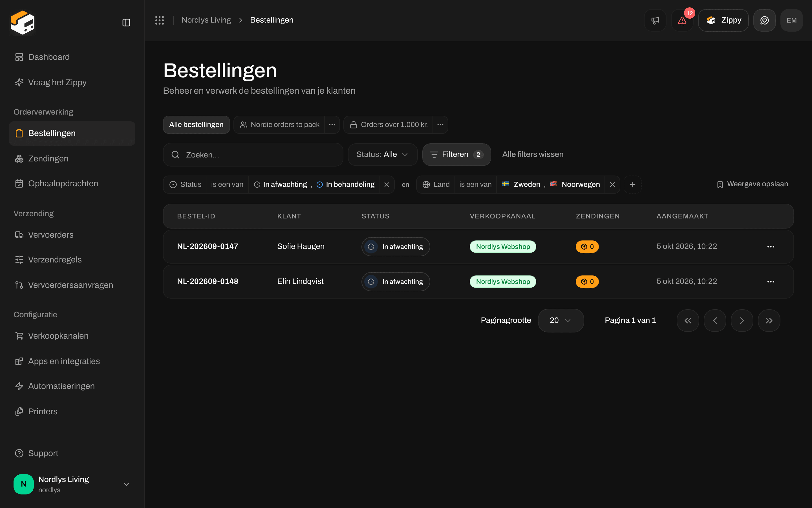The height and width of the screenshot is (508, 812).
Task: Click customer Elin Lindqvist
Action: click(300, 281)
